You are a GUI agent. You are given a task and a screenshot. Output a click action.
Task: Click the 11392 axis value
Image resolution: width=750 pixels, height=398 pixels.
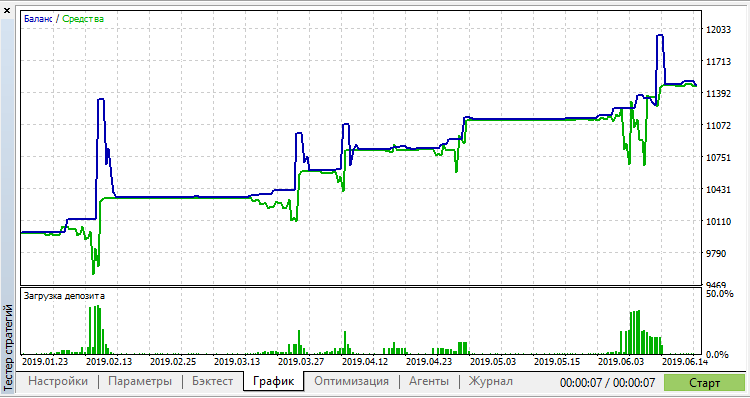718,93
